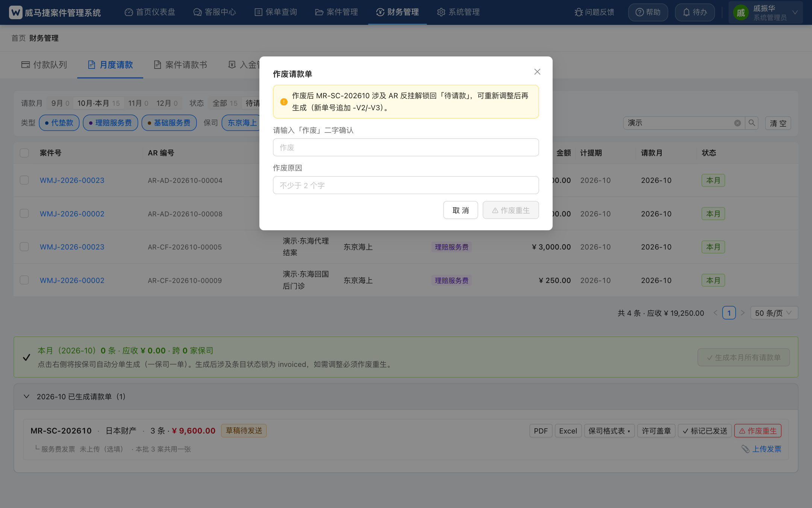Viewport: 812px width, 508px height.
Task: Toggle the 理赔服务费 type filter
Action: (111, 123)
